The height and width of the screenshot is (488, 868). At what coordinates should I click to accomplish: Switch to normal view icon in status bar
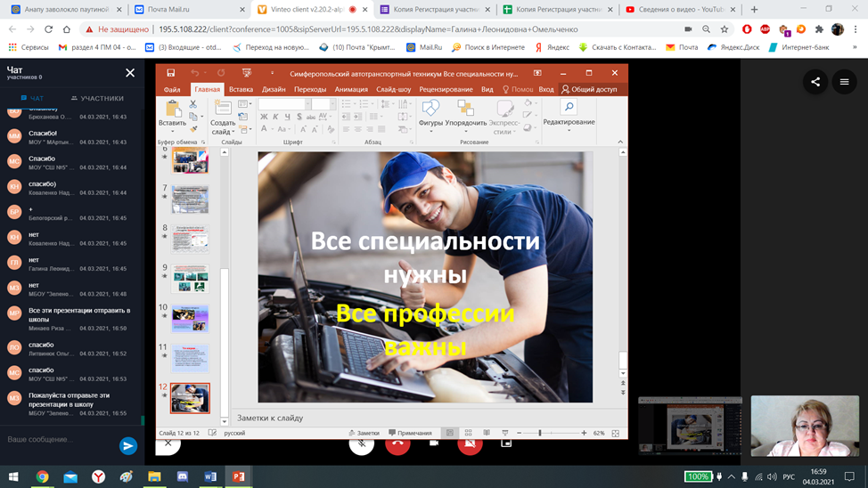449,433
